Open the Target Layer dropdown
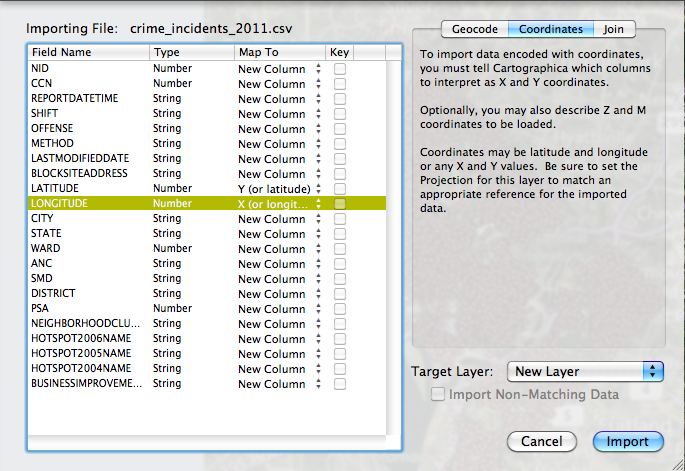Screen dimensions: 685x471 (x=585, y=371)
